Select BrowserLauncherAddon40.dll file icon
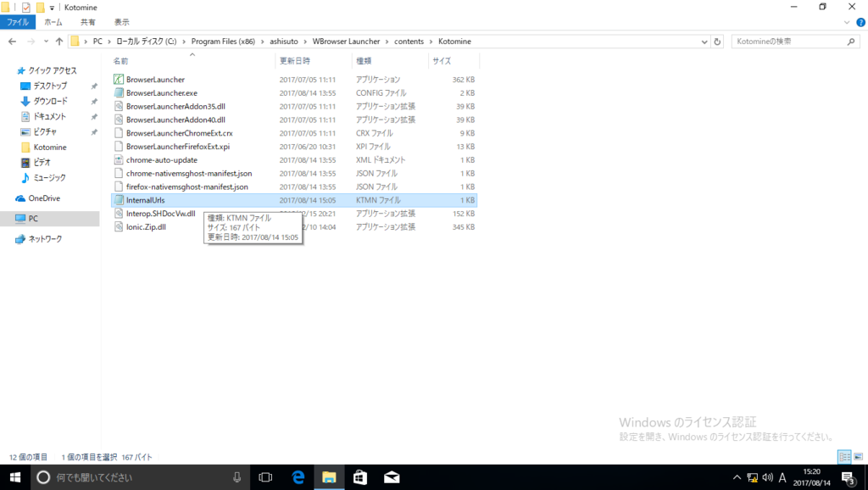868x490 pixels. point(119,120)
